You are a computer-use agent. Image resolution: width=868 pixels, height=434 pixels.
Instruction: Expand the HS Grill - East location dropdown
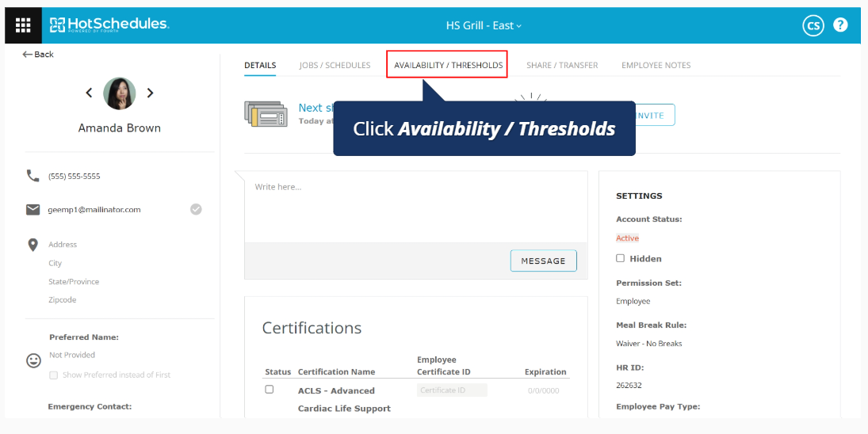tap(484, 25)
